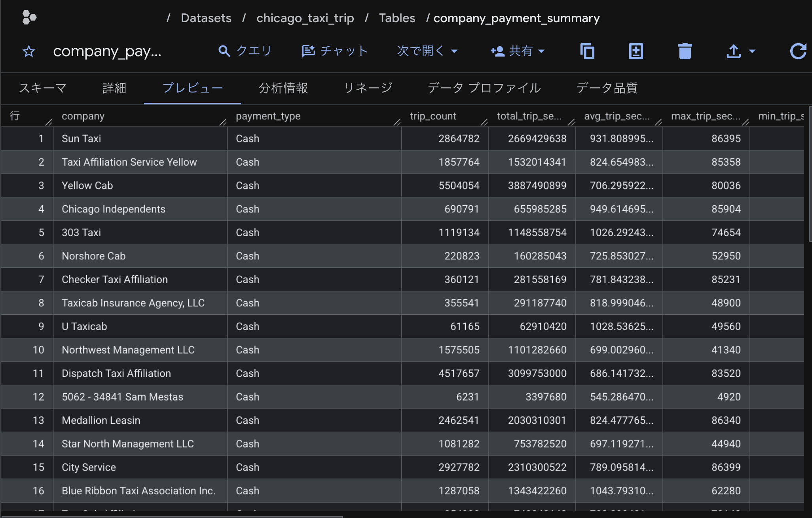812x518 pixels.
Task: Go to Tables breadcrumb link
Action: [397, 18]
